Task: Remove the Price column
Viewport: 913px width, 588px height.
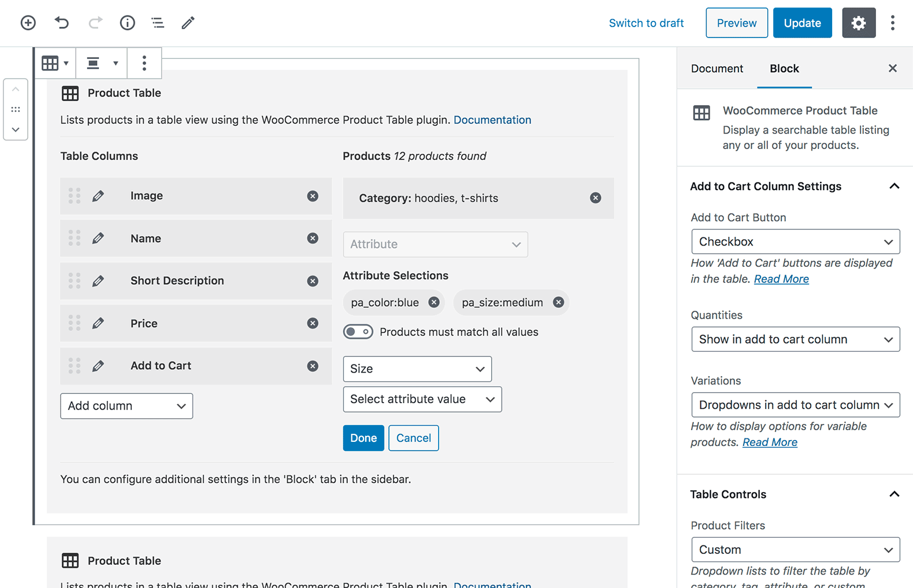Action: click(x=313, y=323)
